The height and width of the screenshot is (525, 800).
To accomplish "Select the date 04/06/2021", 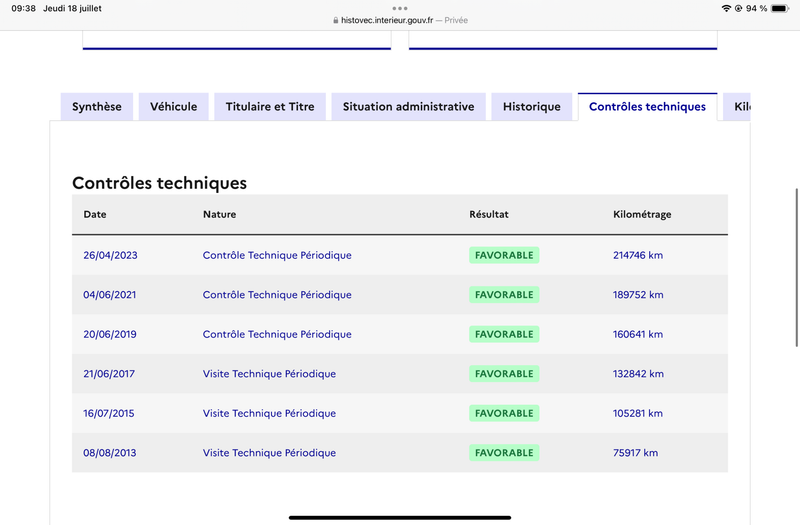I will click(x=110, y=294).
